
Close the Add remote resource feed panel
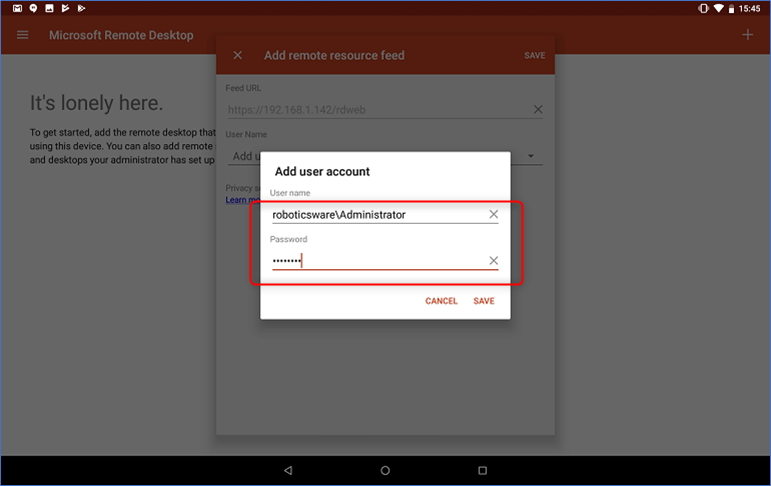(237, 55)
